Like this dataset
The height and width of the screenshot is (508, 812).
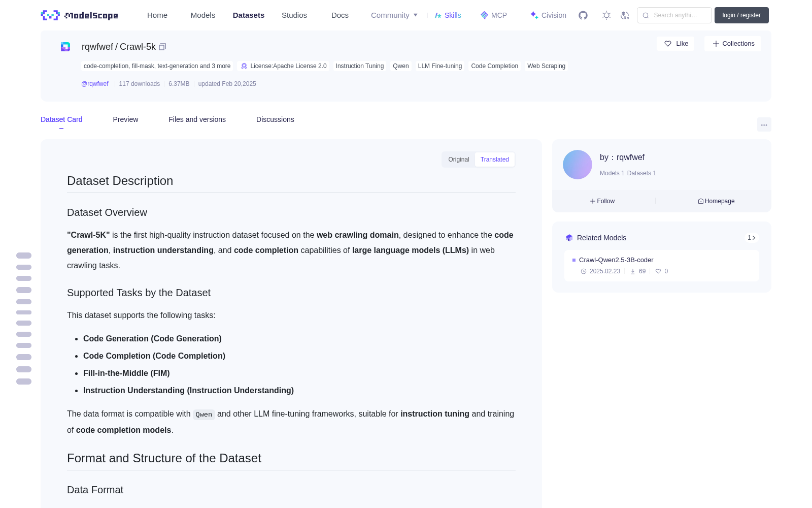point(676,44)
